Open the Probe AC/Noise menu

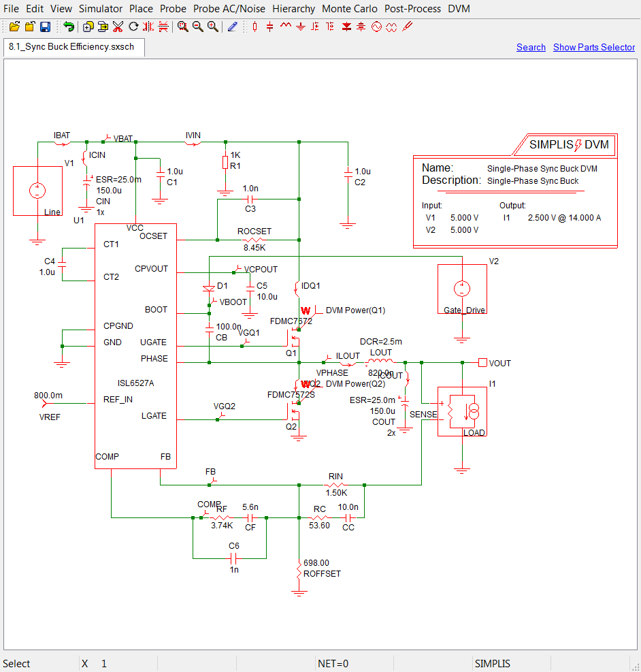[x=230, y=9]
